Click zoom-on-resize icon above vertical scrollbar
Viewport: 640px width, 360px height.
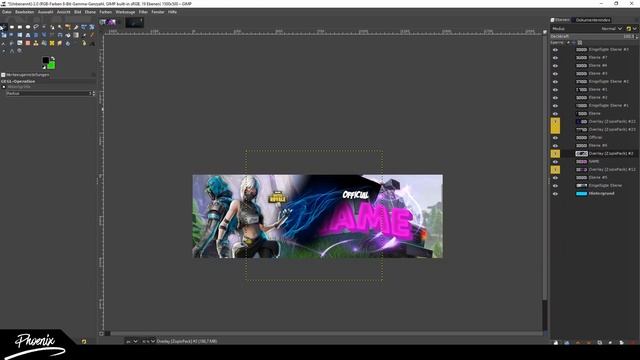pos(544,32)
